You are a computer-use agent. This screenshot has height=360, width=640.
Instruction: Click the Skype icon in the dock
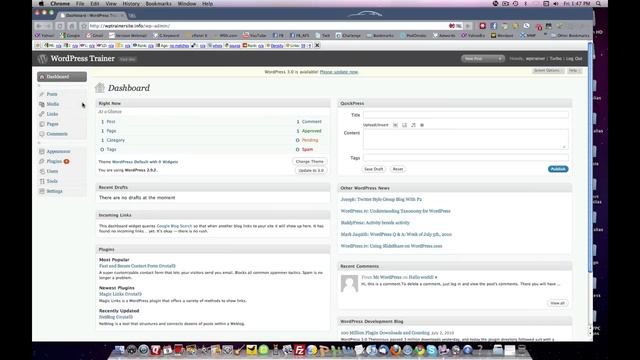[431, 350]
